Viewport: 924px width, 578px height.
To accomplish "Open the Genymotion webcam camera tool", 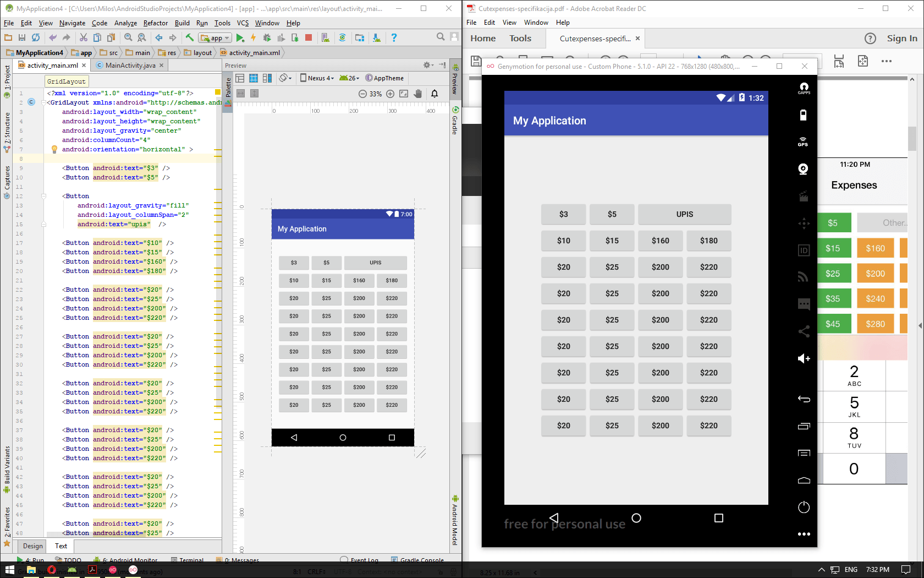I will pos(803,169).
